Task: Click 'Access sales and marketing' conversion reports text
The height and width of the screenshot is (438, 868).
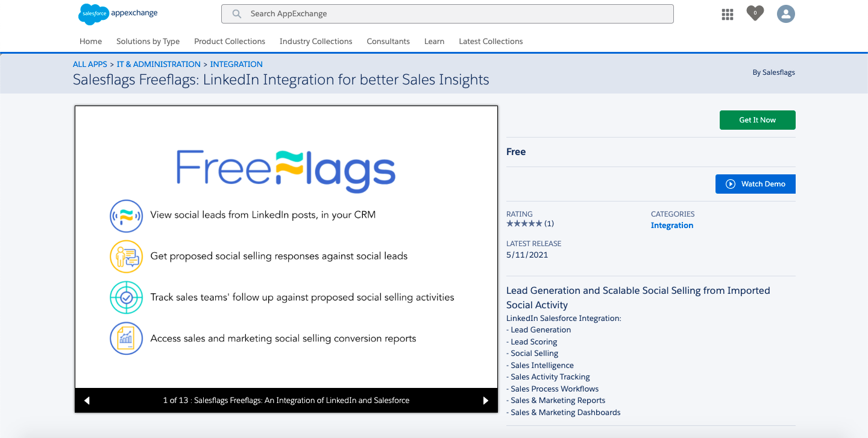Action: [283, 338]
